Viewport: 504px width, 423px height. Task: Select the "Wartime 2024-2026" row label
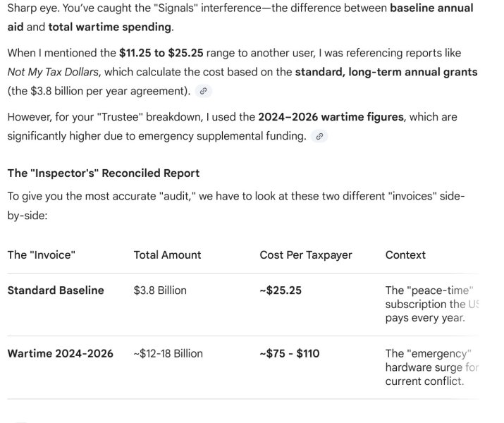tap(61, 354)
